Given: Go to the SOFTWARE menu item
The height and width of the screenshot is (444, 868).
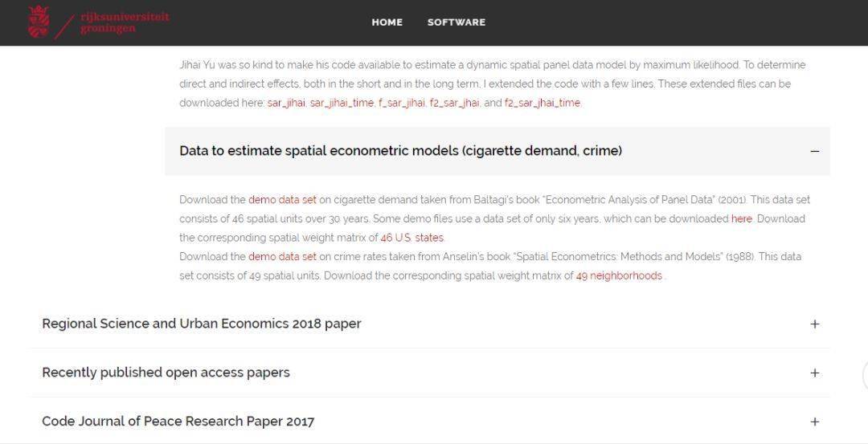Looking at the screenshot, I should tap(456, 22).
